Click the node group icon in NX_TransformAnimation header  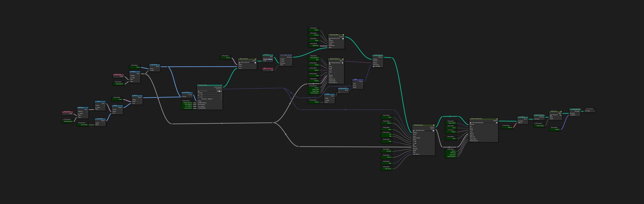pyautogui.click(x=497, y=119)
